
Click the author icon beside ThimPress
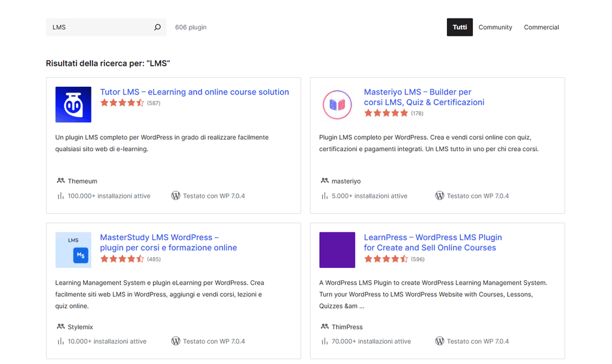[x=325, y=326]
